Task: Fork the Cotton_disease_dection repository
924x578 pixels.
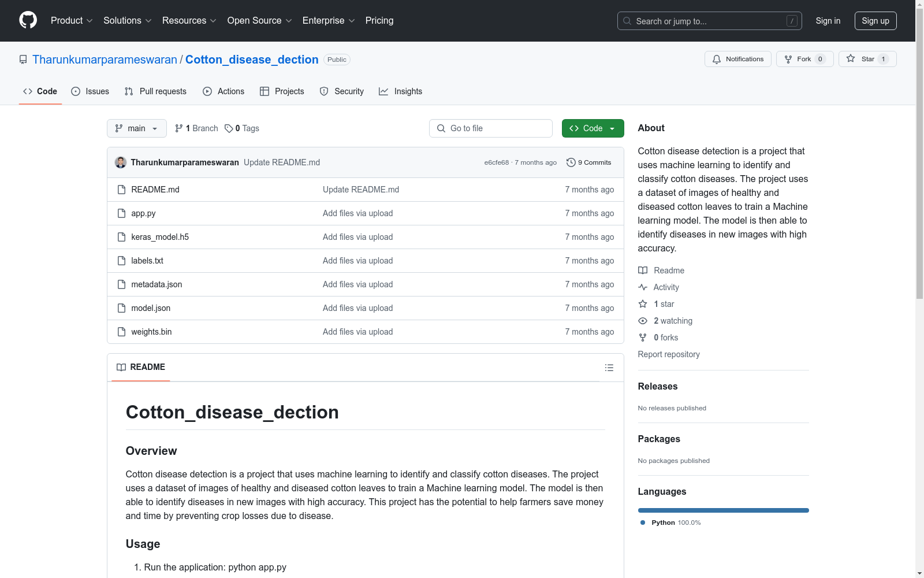Action: click(804, 59)
